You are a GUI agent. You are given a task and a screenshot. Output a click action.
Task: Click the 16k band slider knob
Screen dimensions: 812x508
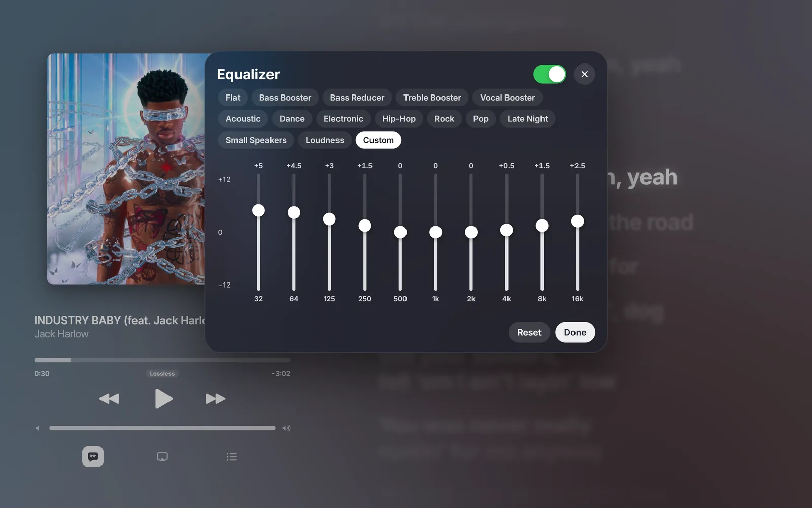[578, 221]
